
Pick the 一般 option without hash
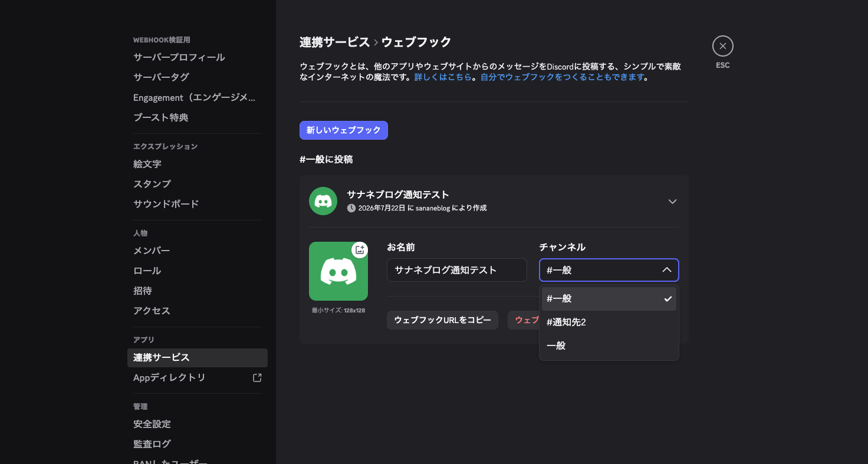coord(609,346)
